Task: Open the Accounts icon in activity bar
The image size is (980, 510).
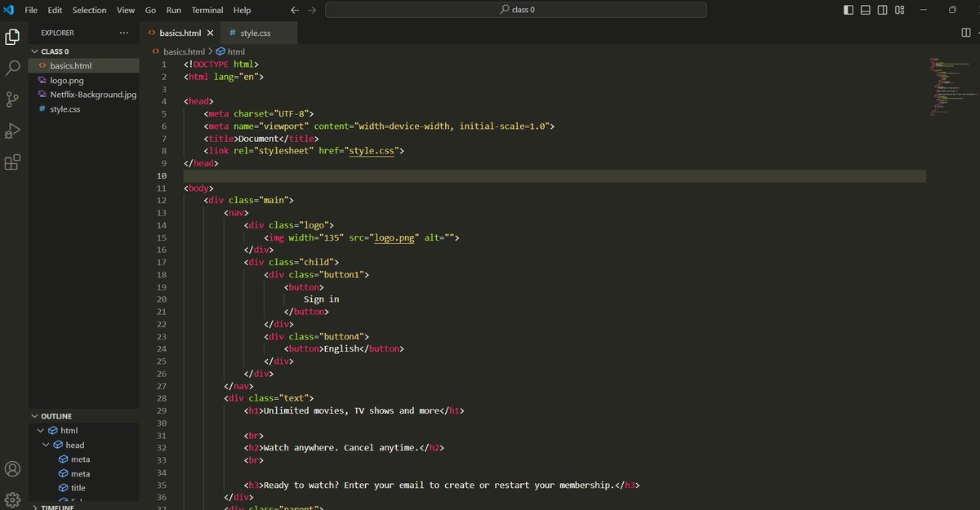Action: 12,469
